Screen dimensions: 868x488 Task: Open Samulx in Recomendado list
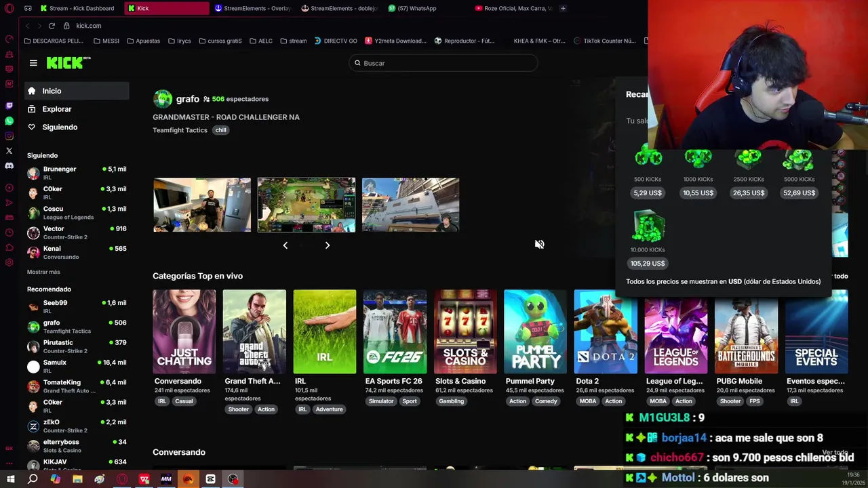(77, 367)
